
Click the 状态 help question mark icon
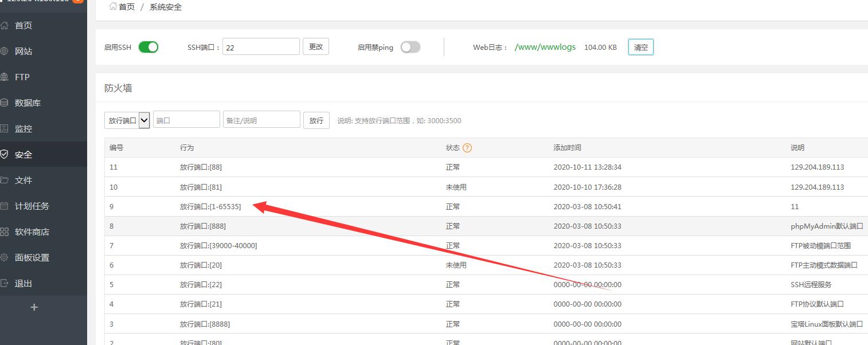(467, 148)
